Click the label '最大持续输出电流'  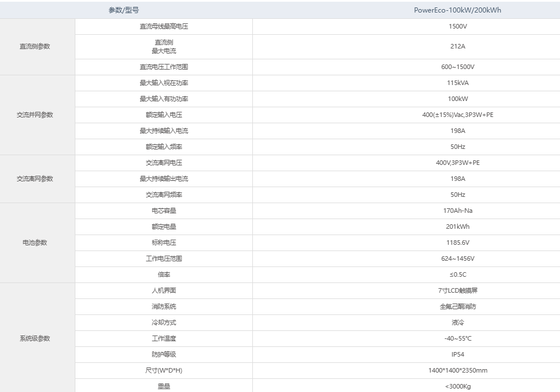[164, 179]
